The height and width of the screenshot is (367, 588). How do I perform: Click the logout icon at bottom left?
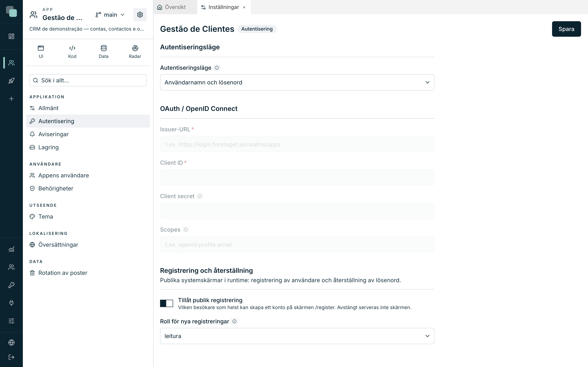tap(11, 357)
